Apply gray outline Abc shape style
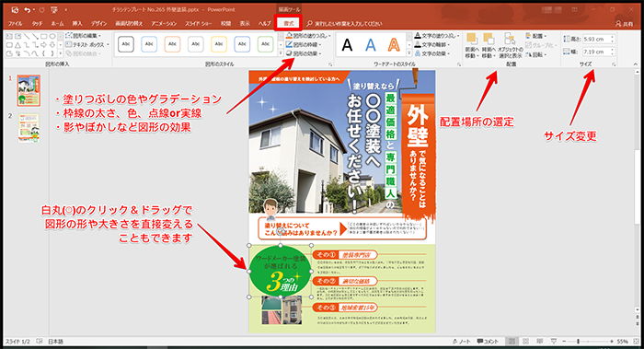Image resolution: width=644 pixels, height=349 pixels. point(195,44)
